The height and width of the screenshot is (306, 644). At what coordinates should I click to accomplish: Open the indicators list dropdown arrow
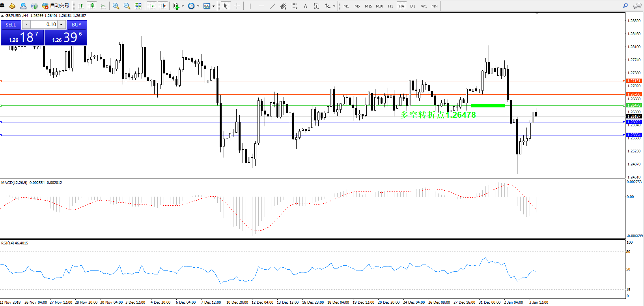(183, 6)
